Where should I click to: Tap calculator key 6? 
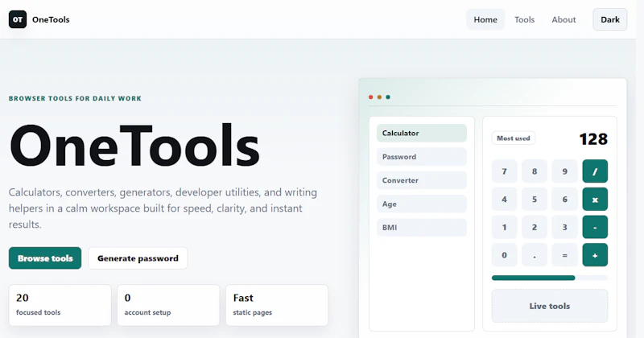point(565,200)
